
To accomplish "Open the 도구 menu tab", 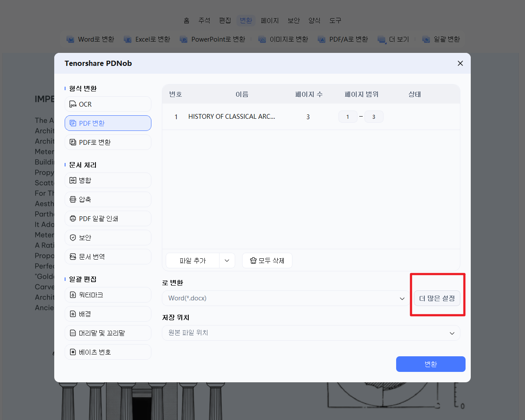I will [335, 20].
